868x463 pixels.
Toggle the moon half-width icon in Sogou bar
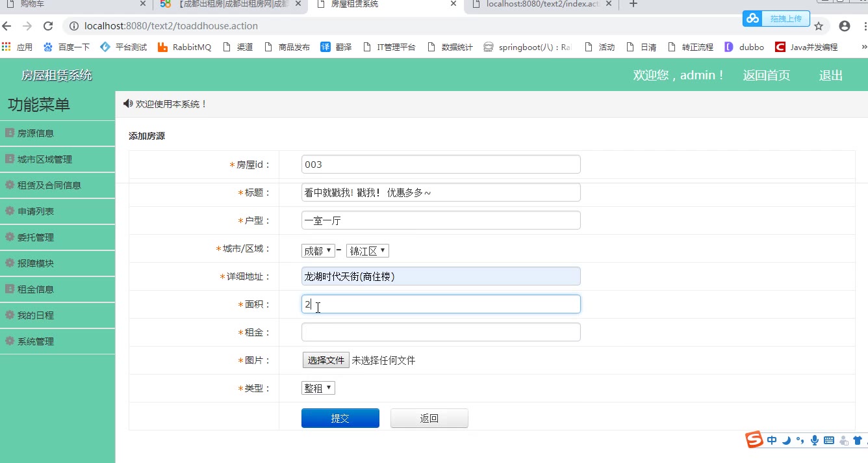(786, 440)
